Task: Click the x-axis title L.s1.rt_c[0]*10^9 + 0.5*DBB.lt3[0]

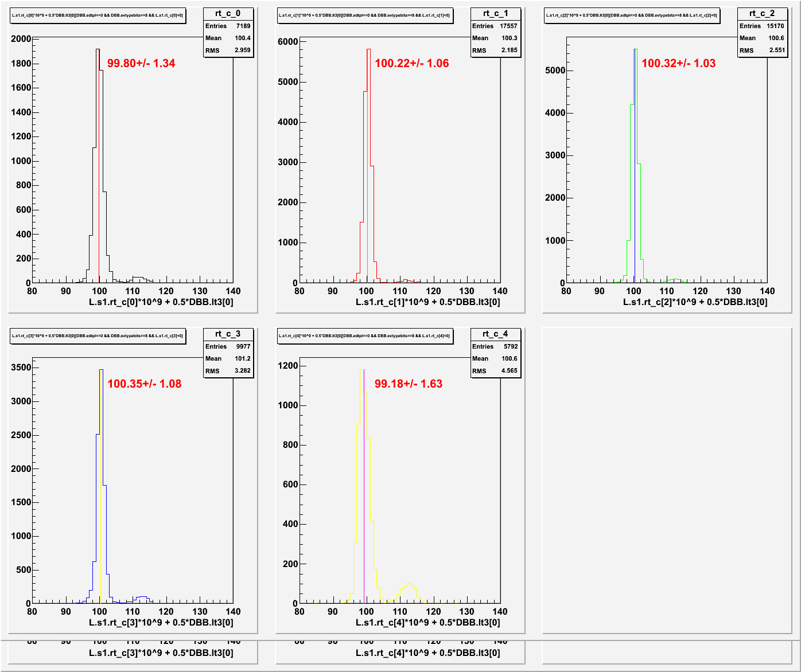Action: click(x=161, y=302)
